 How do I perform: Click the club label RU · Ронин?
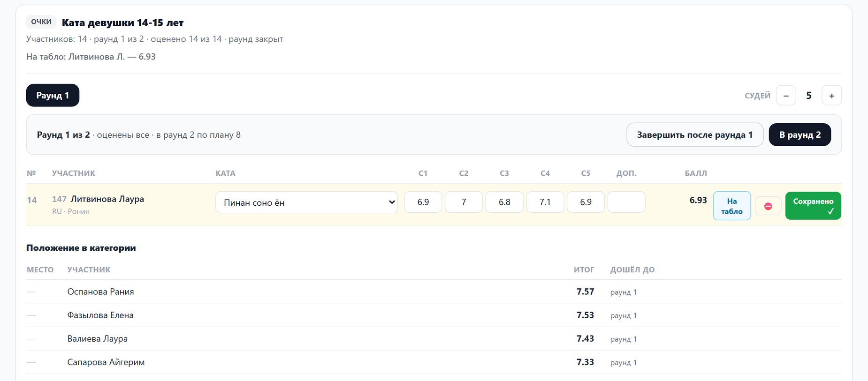pos(71,211)
